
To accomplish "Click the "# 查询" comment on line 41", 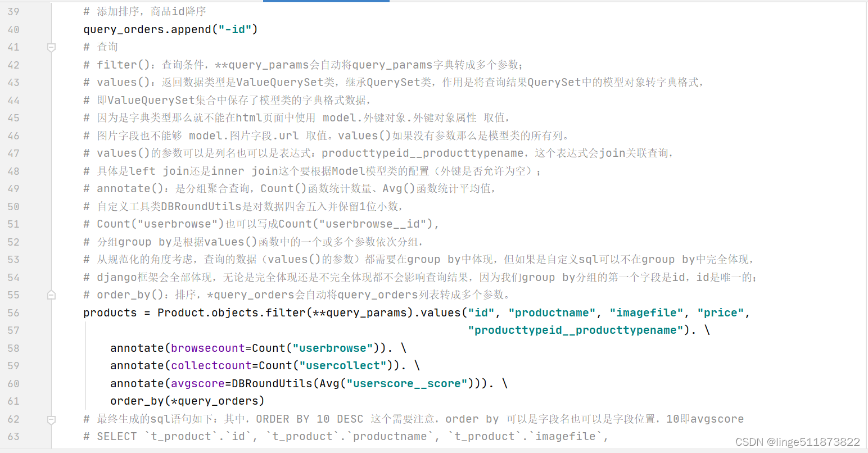I will coord(101,47).
